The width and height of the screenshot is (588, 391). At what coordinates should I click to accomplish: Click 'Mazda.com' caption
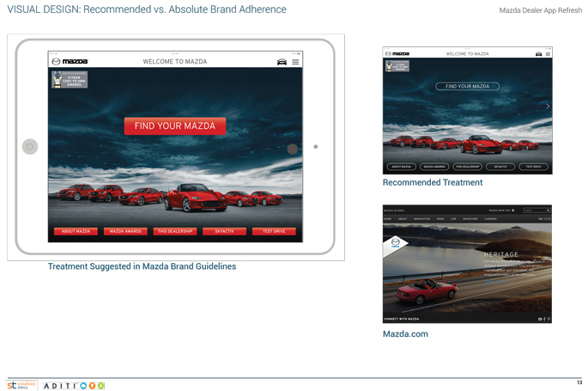(405, 334)
